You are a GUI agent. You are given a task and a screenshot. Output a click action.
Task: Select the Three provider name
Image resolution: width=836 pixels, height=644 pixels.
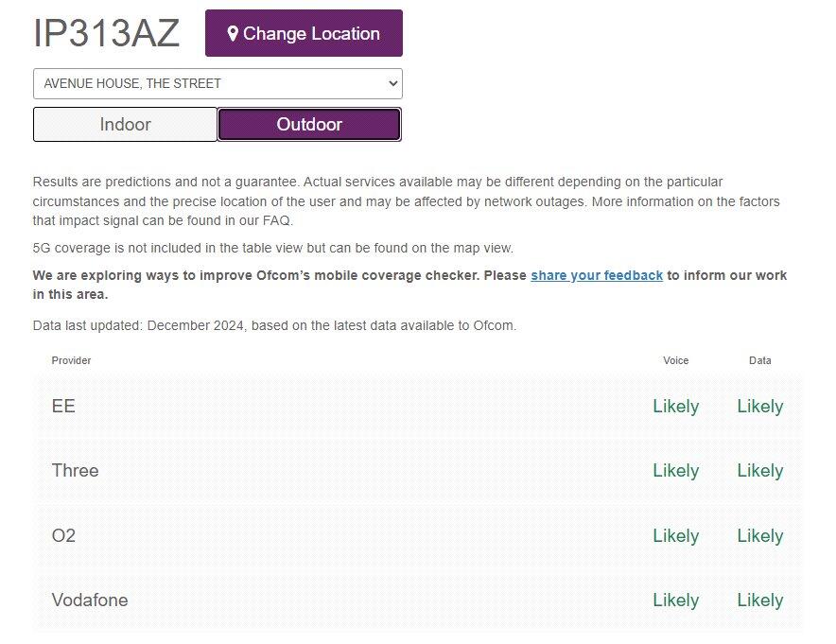pyautogui.click(x=75, y=471)
